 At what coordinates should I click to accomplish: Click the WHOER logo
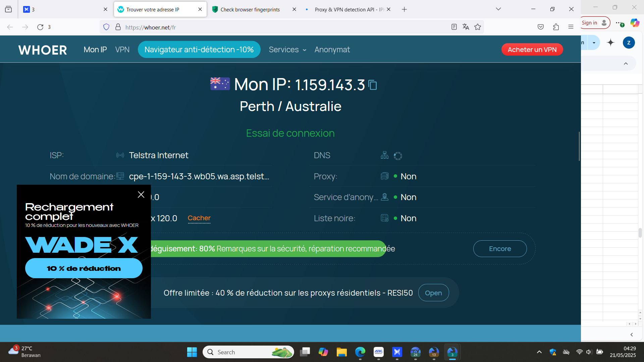click(x=43, y=50)
